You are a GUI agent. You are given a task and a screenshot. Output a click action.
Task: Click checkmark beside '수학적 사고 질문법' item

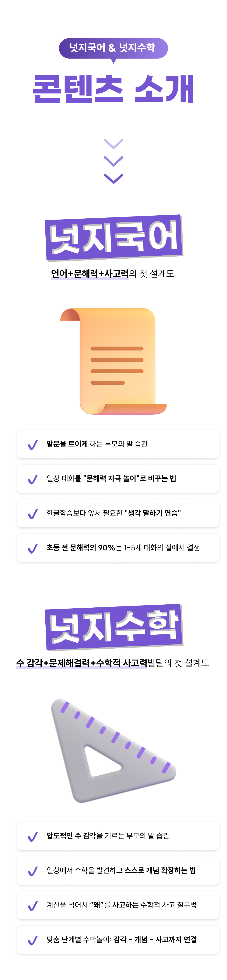click(33, 906)
